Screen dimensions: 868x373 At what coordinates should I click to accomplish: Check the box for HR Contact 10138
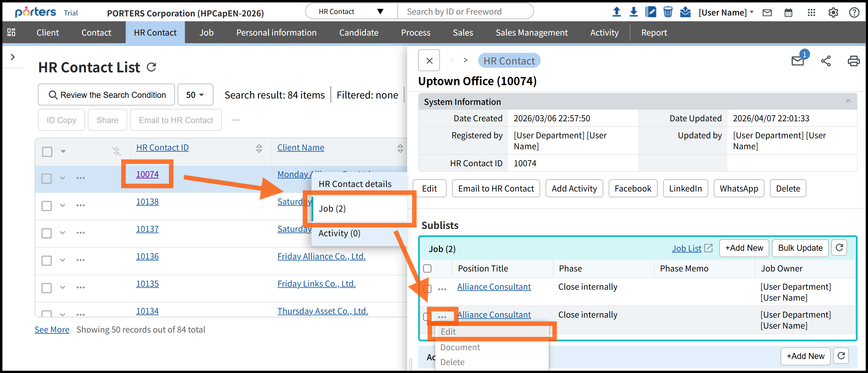(46, 206)
